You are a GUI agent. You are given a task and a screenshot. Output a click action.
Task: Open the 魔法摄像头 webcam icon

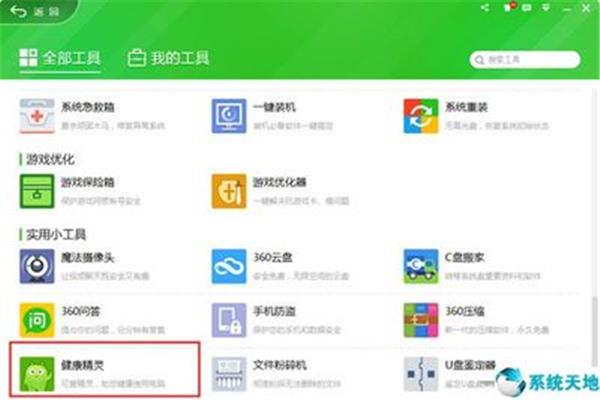[x=37, y=266]
